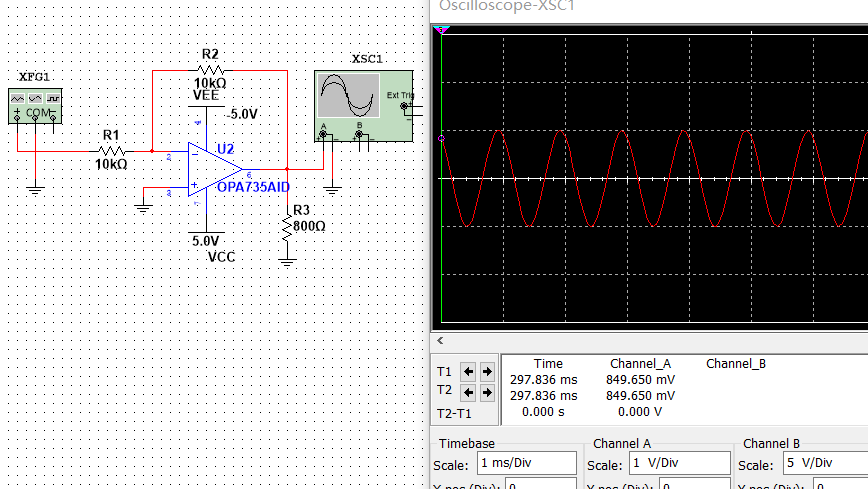Select the XFG1 function generator instrument
Viewport: 868px width, 489px height.
tap(35, 106)
